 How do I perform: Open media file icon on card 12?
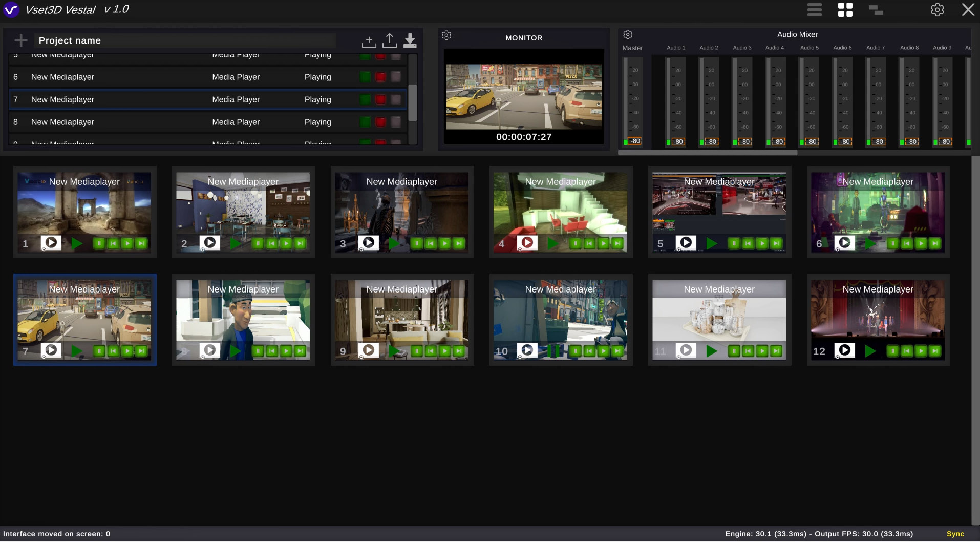click(x=845, y=350)
